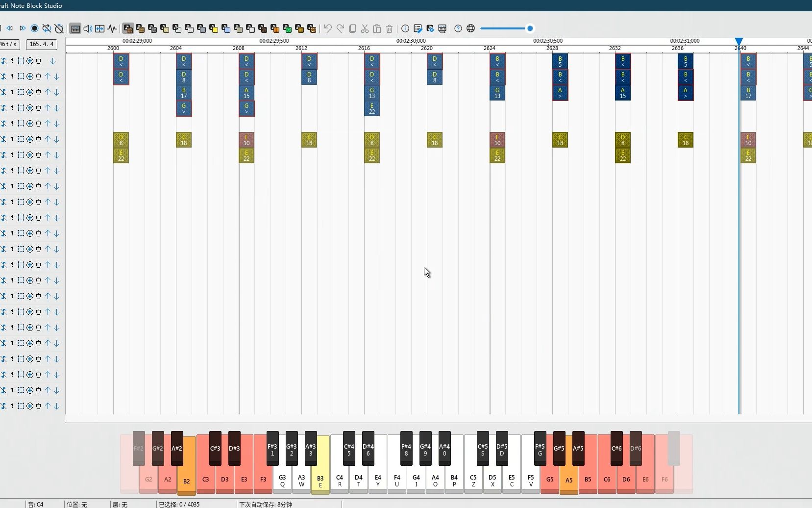This screenshot has width=812, height=508.
Task: Click the waveform icon in toolbar
Action: pos(112,28)
